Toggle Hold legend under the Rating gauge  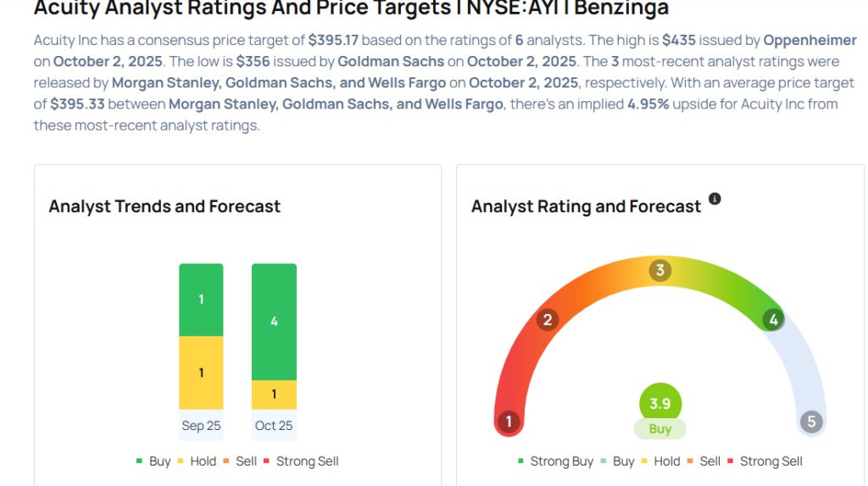[x=660, y=461]
